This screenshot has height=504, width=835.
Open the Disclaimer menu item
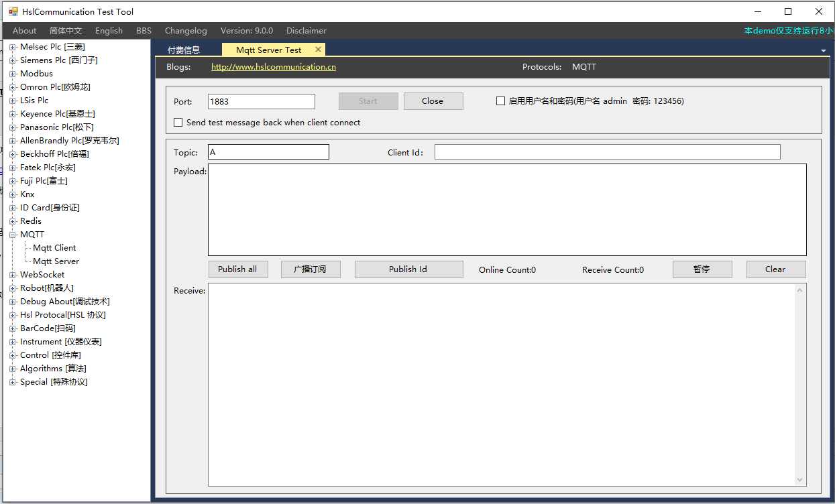(x=307, y=31)
